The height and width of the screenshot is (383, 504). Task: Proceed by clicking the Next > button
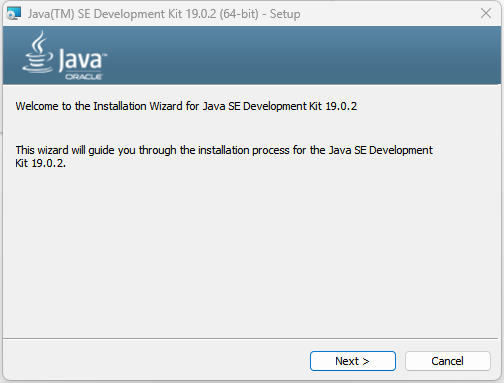pyautogui.click(x=353, y=361)
